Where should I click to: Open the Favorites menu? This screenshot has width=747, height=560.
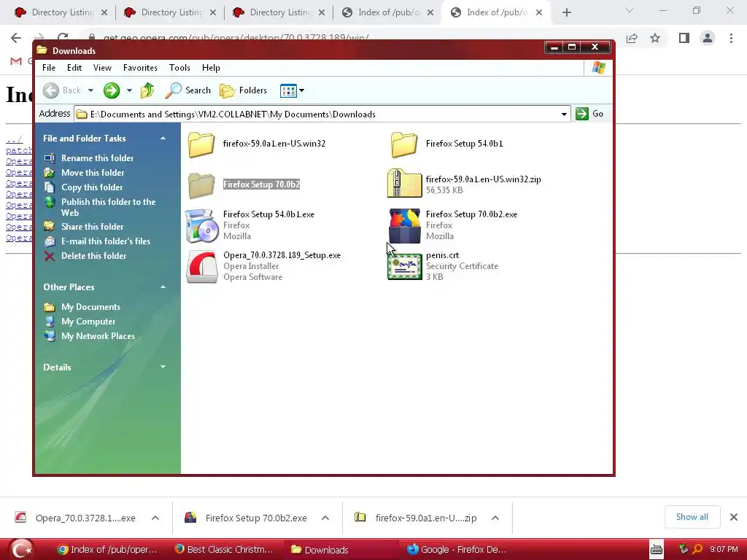pyautogui.click(x=140, y=68)
